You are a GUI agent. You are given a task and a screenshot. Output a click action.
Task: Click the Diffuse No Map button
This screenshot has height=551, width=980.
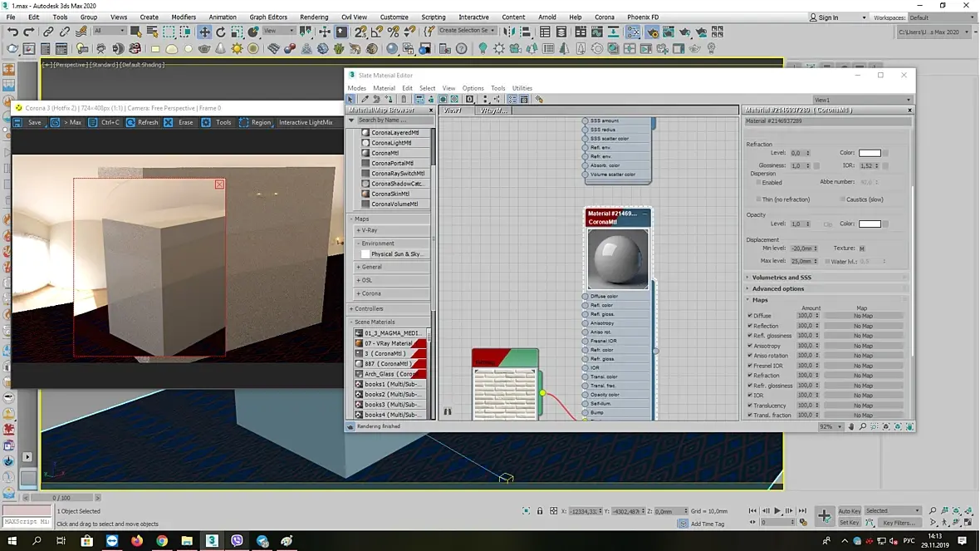click(x=863, y=316)
